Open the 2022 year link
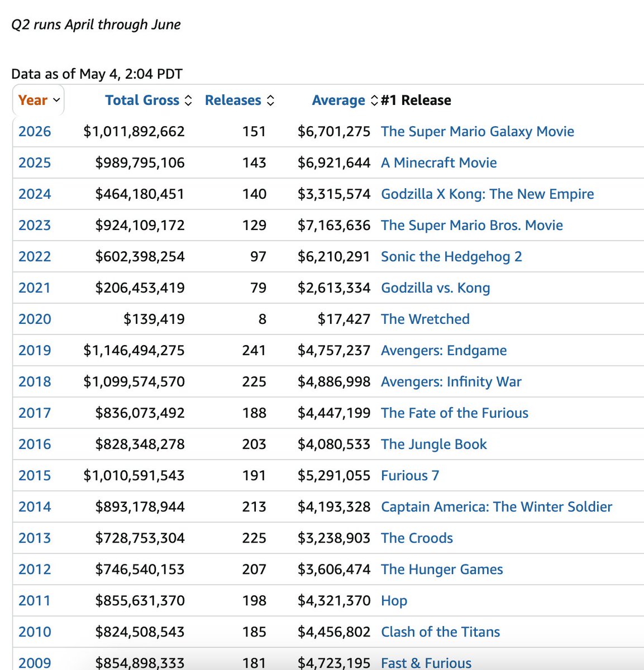 point(35,257)
